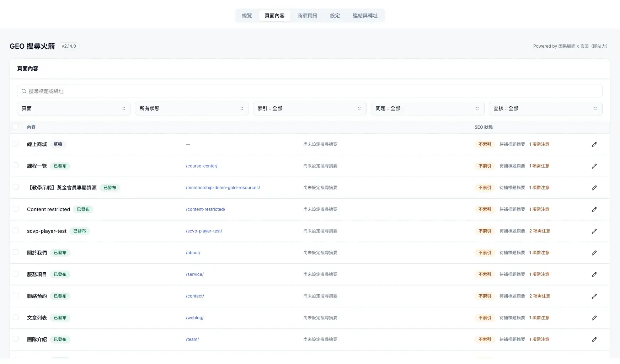
Task: Edit the 服務項目 page via pencil icon
Action: pos(594,274)
